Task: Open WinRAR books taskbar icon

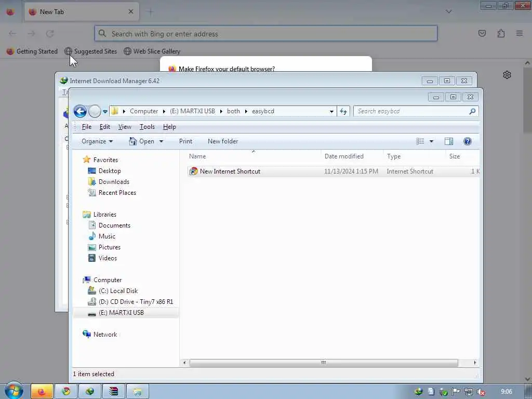Action: tap(113, 392)
